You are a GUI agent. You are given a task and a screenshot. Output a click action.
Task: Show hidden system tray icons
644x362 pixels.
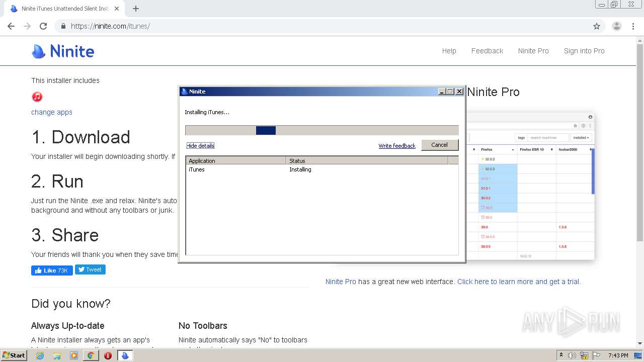tap(561, 355)
